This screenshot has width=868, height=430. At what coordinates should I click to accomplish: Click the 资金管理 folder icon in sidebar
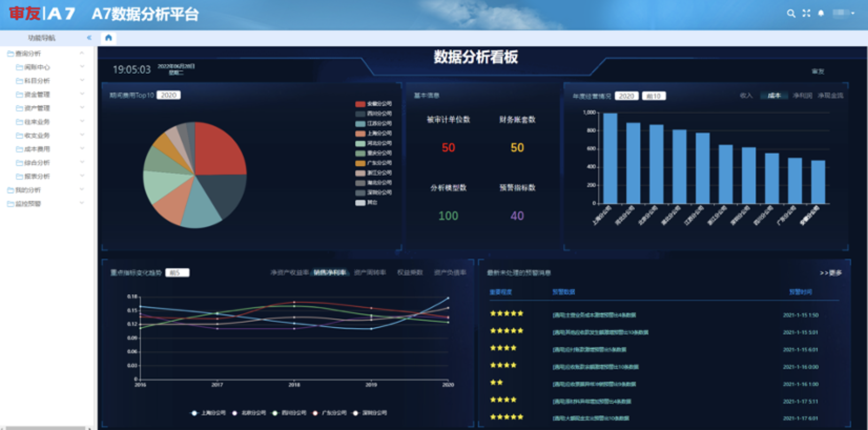pos(19,95)
